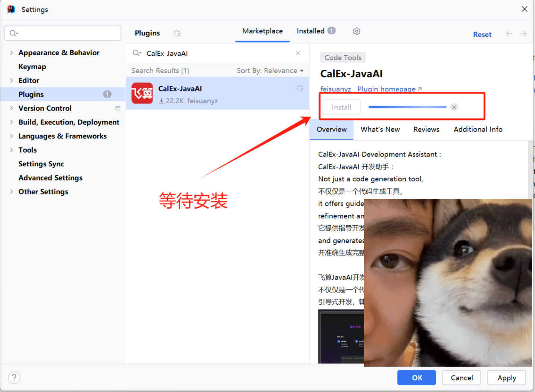Switch to the Installed tab
The image size is (535, 392).
coord(316,31)
